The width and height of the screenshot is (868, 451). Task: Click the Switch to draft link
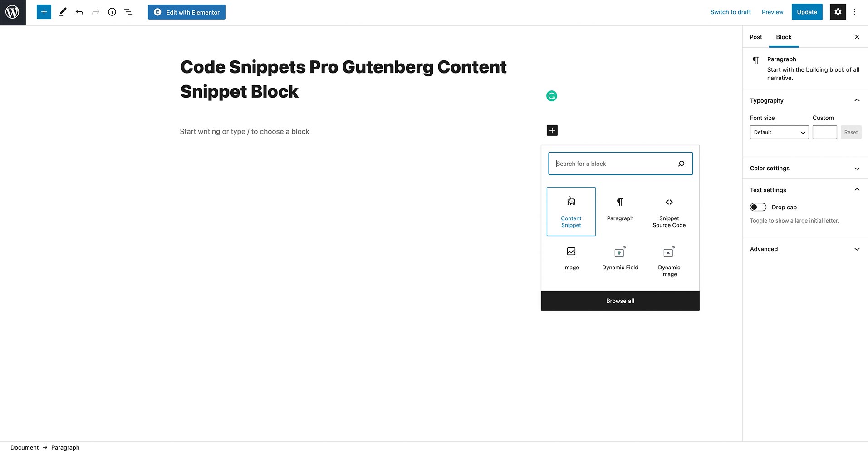coord(731,12)
